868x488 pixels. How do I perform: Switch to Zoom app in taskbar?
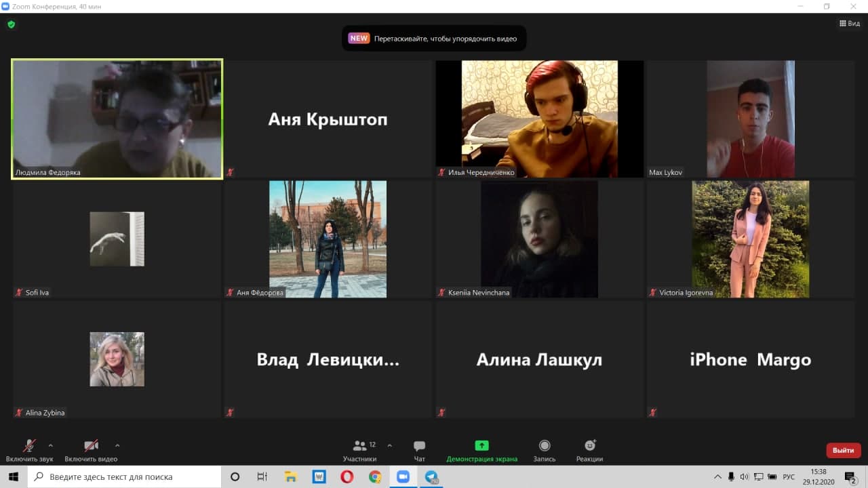[x=403, y=476]
